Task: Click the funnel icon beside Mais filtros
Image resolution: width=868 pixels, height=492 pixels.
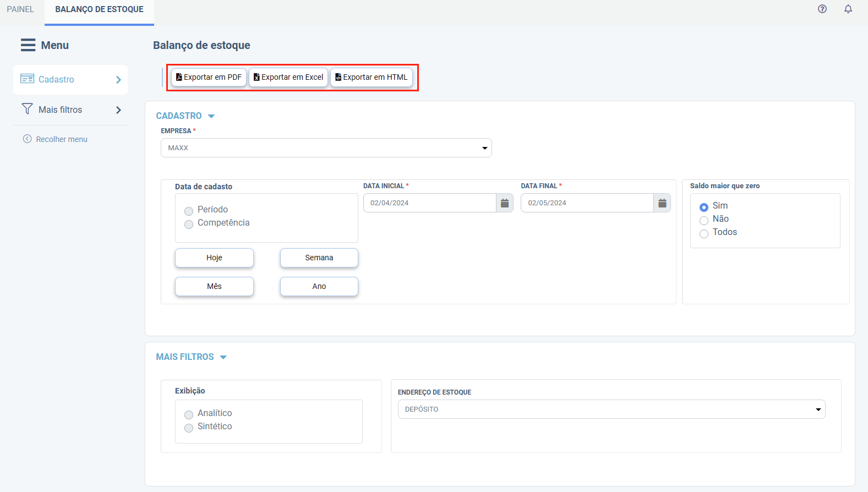Action: (27, 109)
